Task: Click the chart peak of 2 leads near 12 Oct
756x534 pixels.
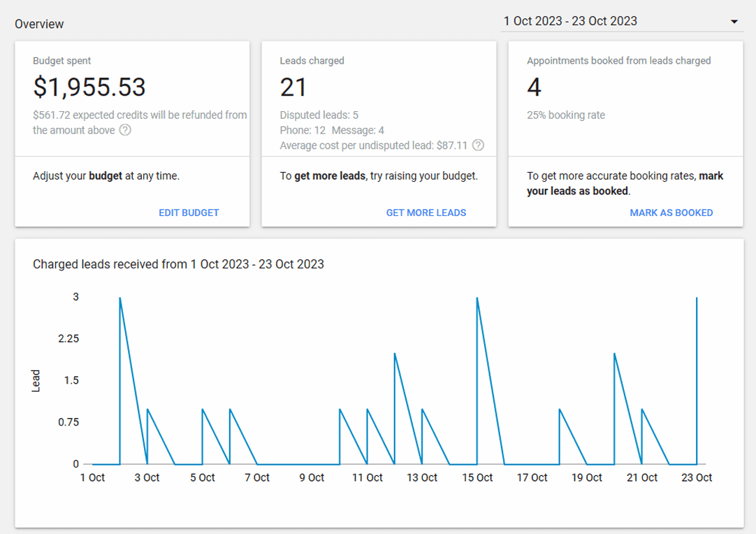Action: (x=395, y=353)
